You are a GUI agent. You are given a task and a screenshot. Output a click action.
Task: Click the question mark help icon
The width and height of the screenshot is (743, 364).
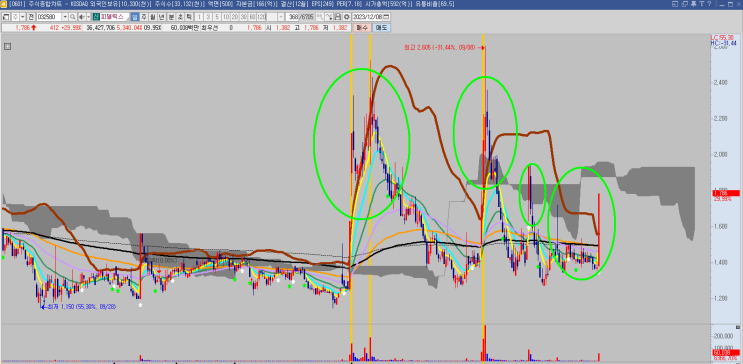(709, 4)
